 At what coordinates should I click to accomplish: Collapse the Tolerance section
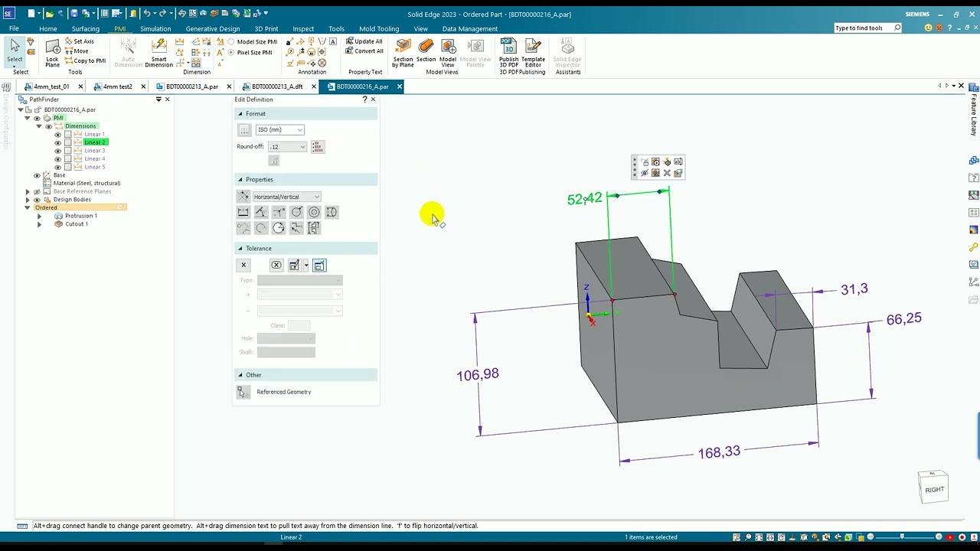pyautogui.click(x=240, y=249)
